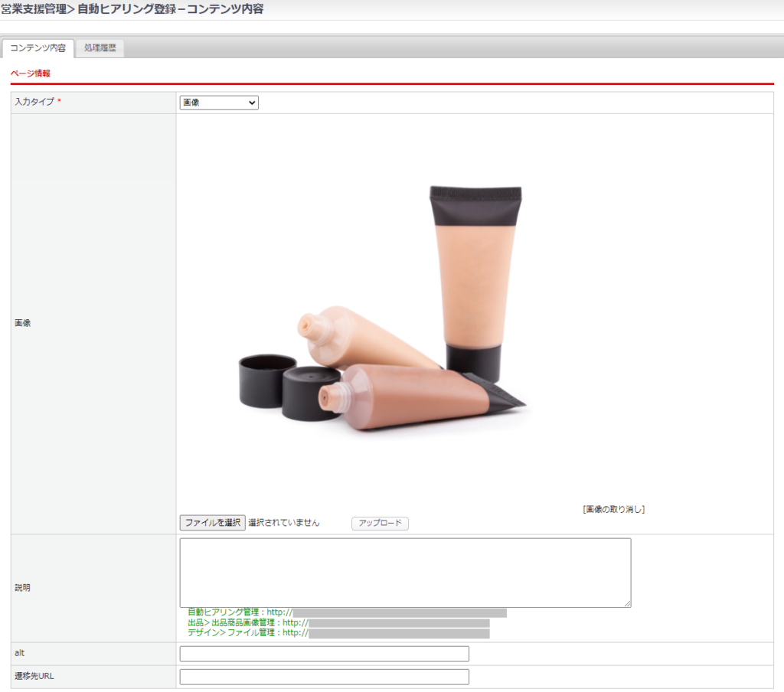Click the [画像の取り消し] link
Viewport: 784px width, 692px height.
point(613,509)
